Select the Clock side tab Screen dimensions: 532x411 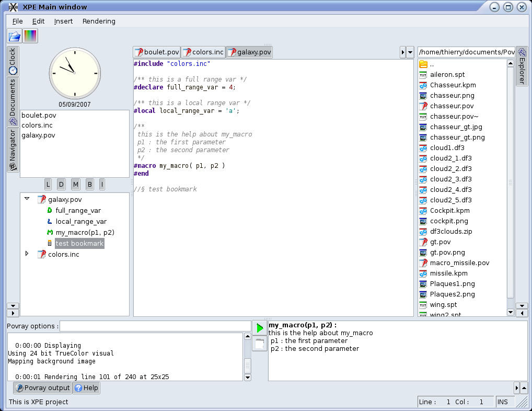(13, 61)
